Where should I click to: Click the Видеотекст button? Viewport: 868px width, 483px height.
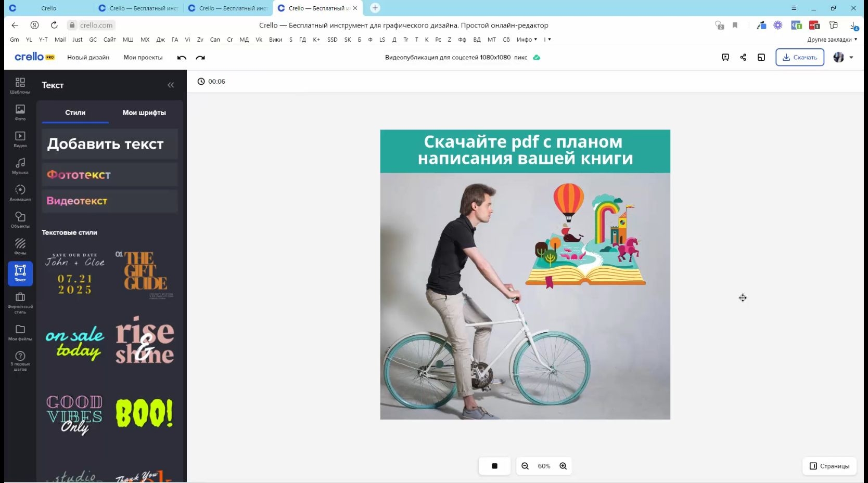point(110,201)
